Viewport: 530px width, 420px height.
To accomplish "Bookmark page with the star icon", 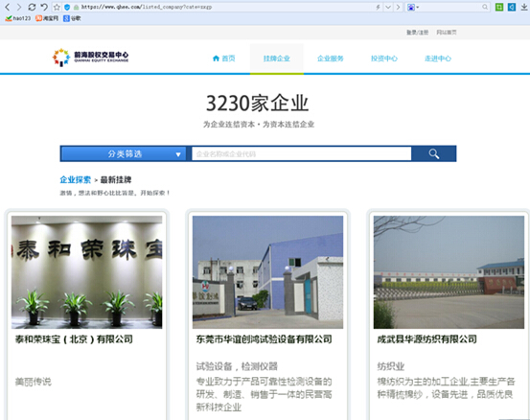I will pos(57,7).
